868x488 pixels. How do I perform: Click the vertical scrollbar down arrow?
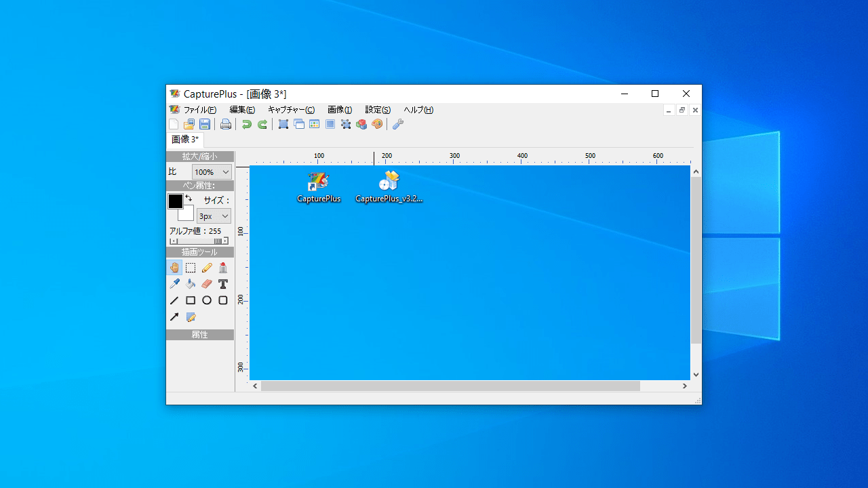(x=696, y=375)
